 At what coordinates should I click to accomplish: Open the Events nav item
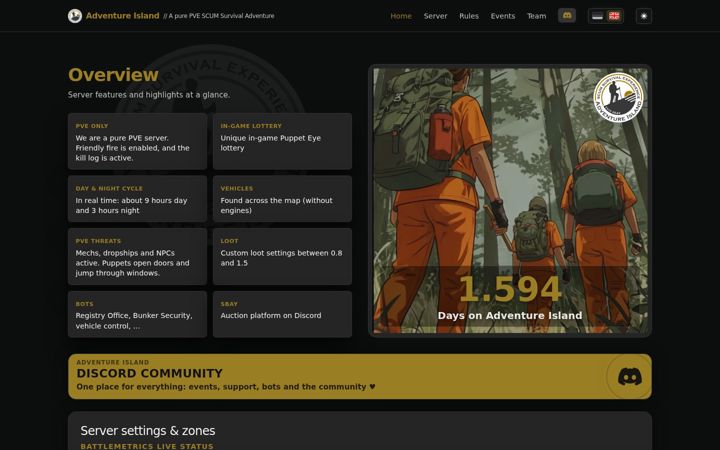click(x=503, y=16)
